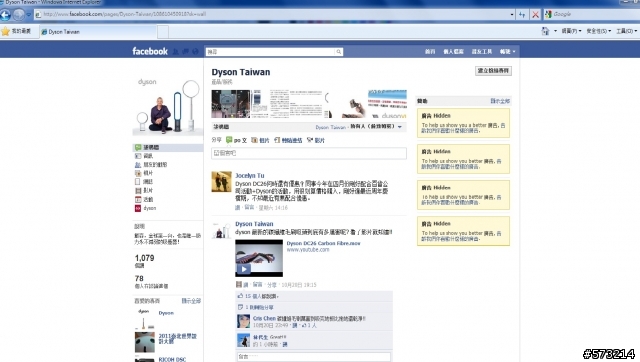Open the messages icon in Facebook header
The width and height of the screenshot is (640, 362).
185,51
